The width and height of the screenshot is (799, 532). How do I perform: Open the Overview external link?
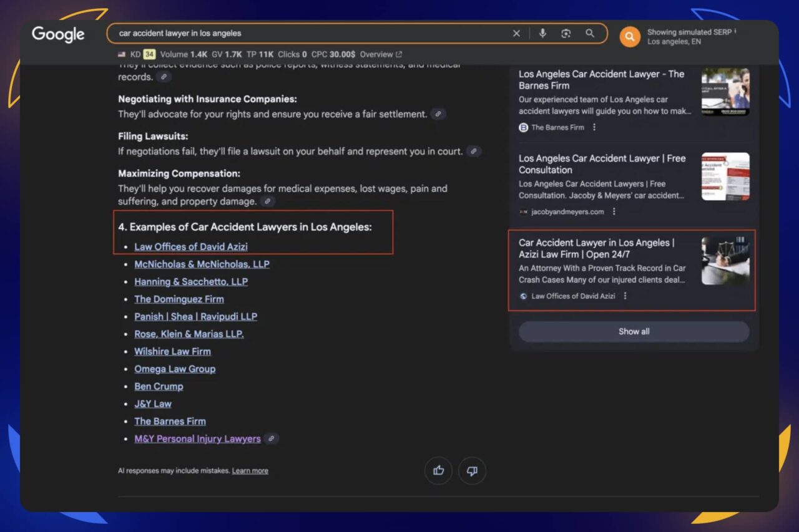(x=381, y=54)
